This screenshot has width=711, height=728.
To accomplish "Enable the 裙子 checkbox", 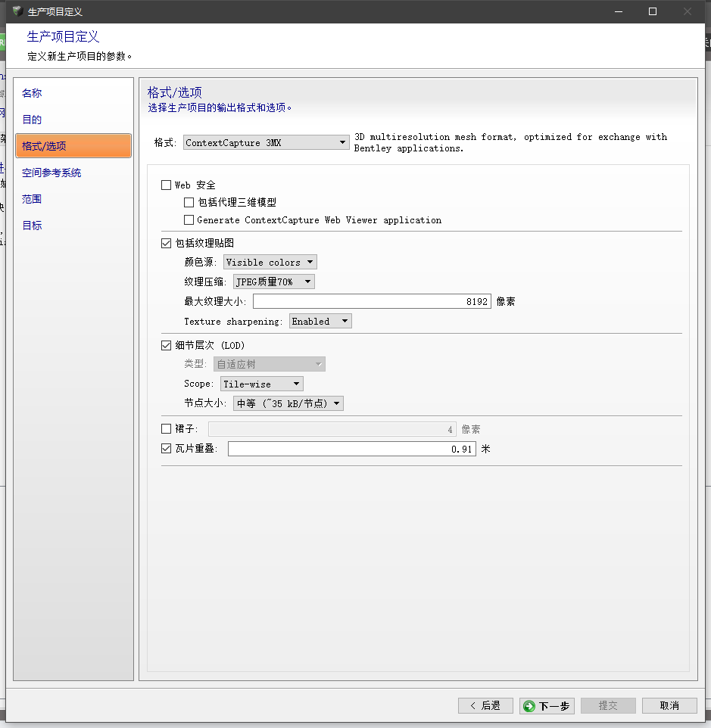I will [x=167, y=429].
